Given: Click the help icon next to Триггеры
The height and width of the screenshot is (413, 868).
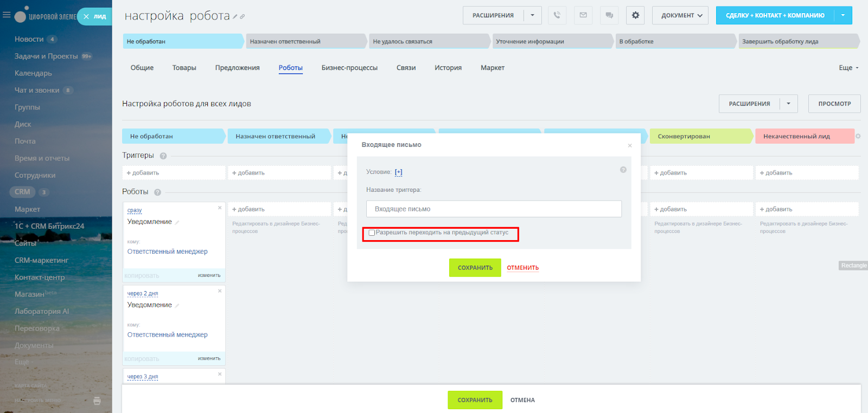Looking at the screenshot, I should click(x=163, y=156).
